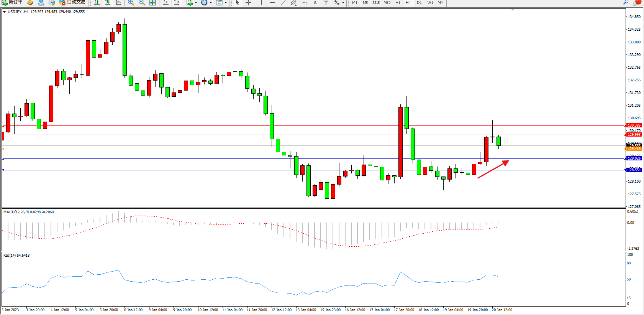Switch chart to candlestick display
The height and width of the screenshot is (315, 644).
tap(108, 3)
